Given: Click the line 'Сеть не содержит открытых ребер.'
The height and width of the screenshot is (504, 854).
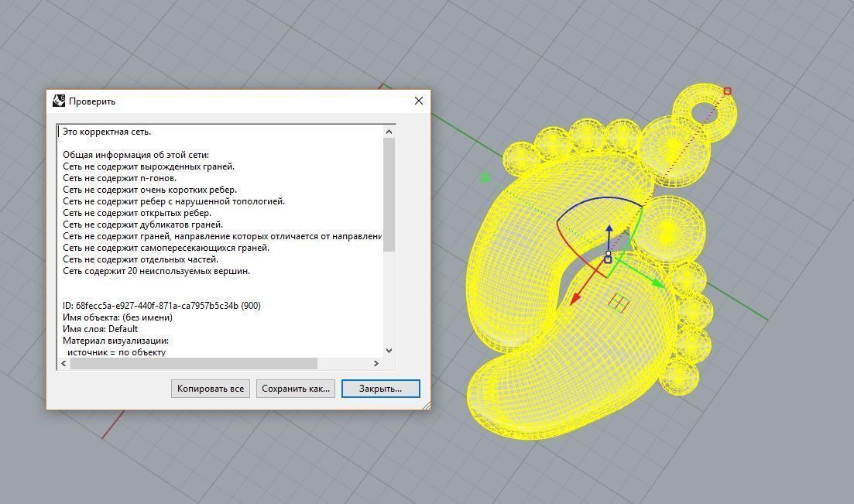Looking at the screenshot, I should 137,213.
